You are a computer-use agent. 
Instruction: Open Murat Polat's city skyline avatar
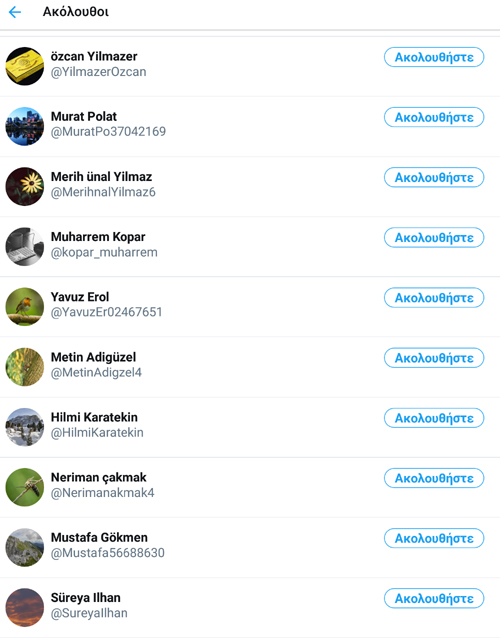point(25,126)
